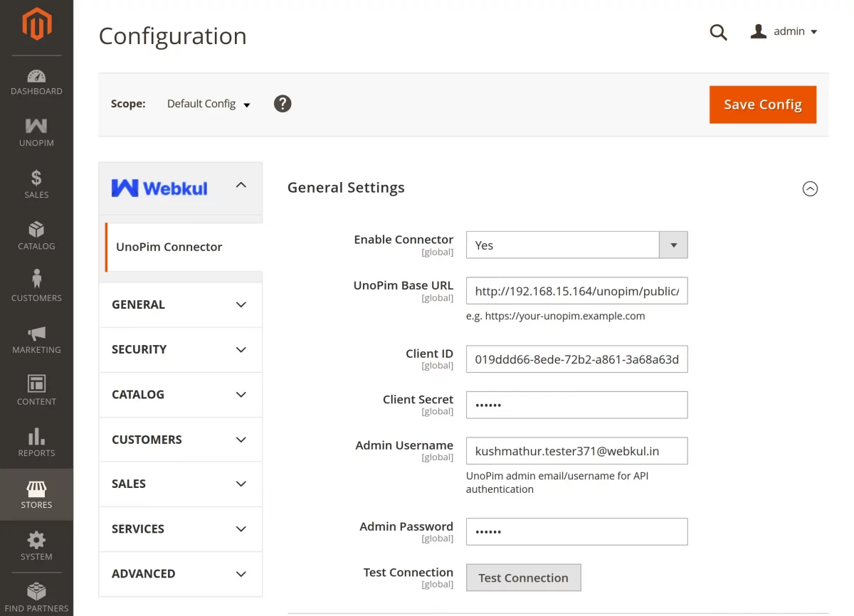
Task: Click the Test Connection button
Action: (x=524, y=578)
